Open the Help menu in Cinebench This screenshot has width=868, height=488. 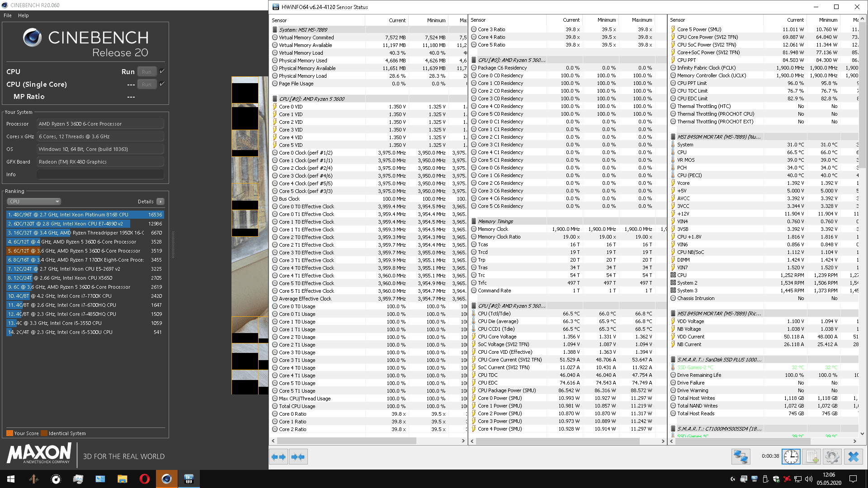click(24, 15)
